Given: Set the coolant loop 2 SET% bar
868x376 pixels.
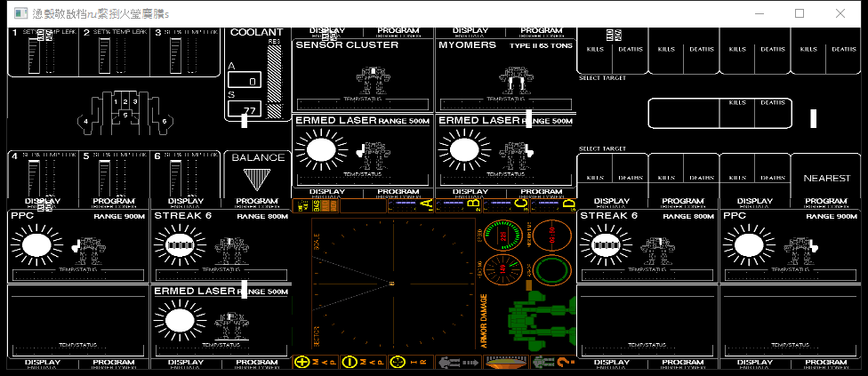Looking at the screenshot, I should pos(105,55).
